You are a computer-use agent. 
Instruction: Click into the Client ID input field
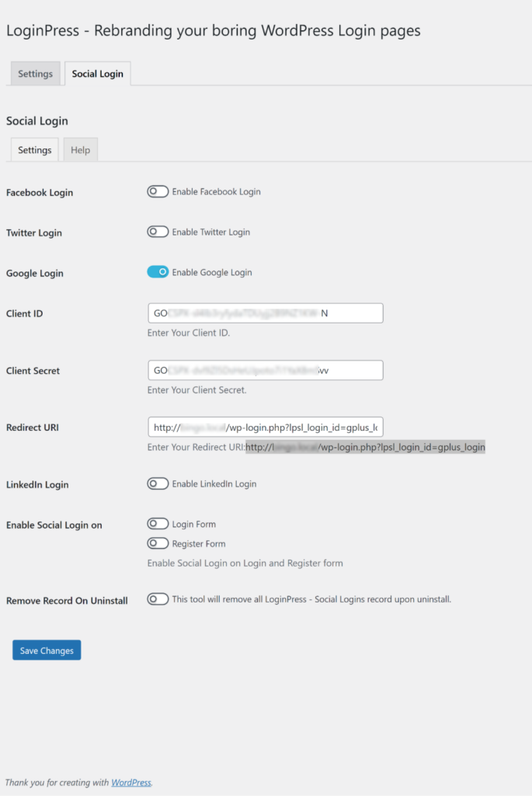click(x=266, y=313)
